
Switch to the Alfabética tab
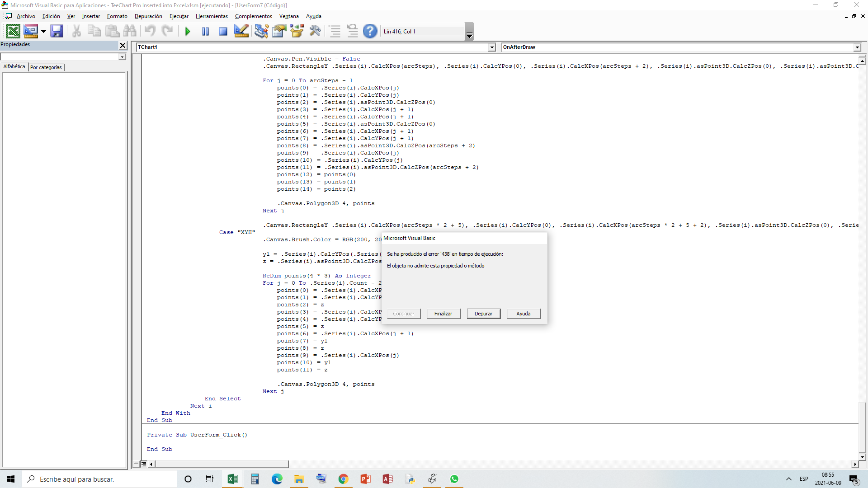pos(14,67)
